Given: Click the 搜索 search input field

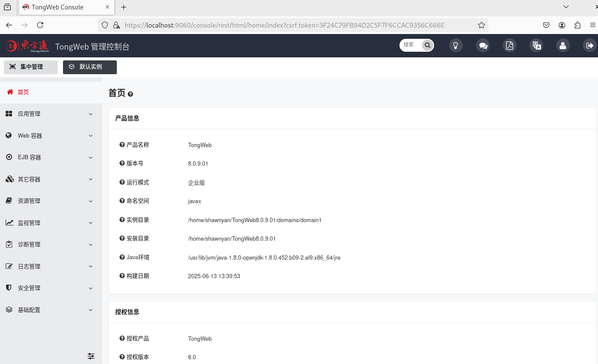Looking at the screenshot, I should coord(411,45).
